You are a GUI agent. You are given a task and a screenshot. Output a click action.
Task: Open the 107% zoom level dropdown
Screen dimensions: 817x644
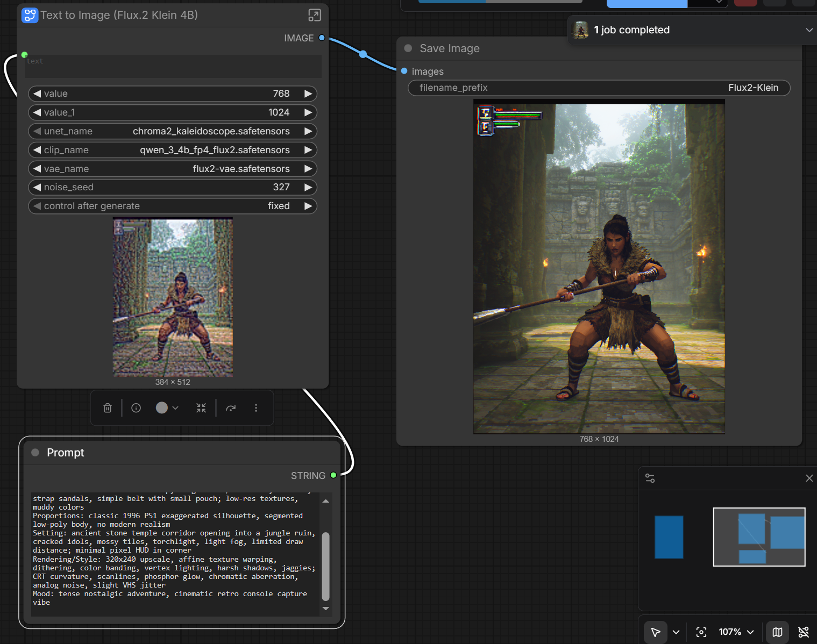point(736,632)
